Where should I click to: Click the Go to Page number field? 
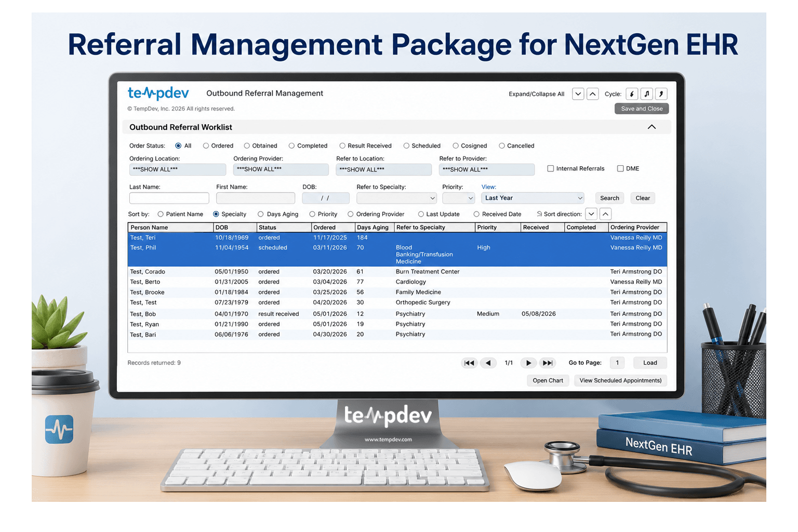pyautogui.click(x=617, y=363)
